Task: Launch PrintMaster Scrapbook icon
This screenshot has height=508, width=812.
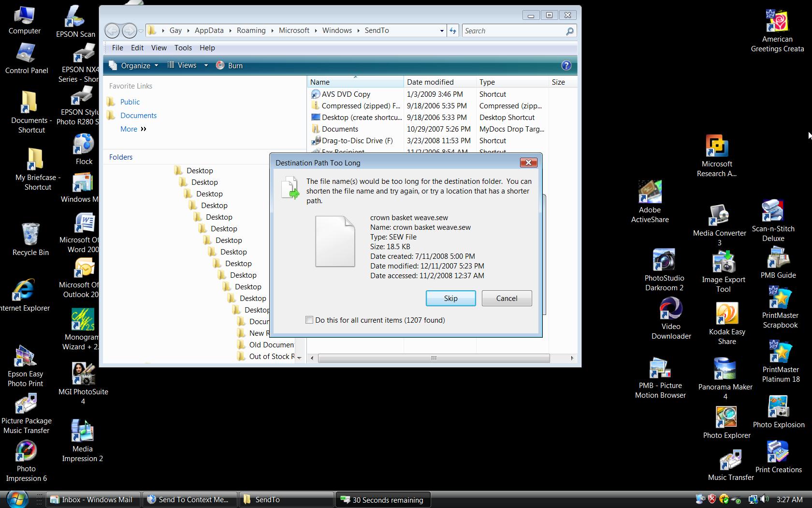Action: pos(780,307)
